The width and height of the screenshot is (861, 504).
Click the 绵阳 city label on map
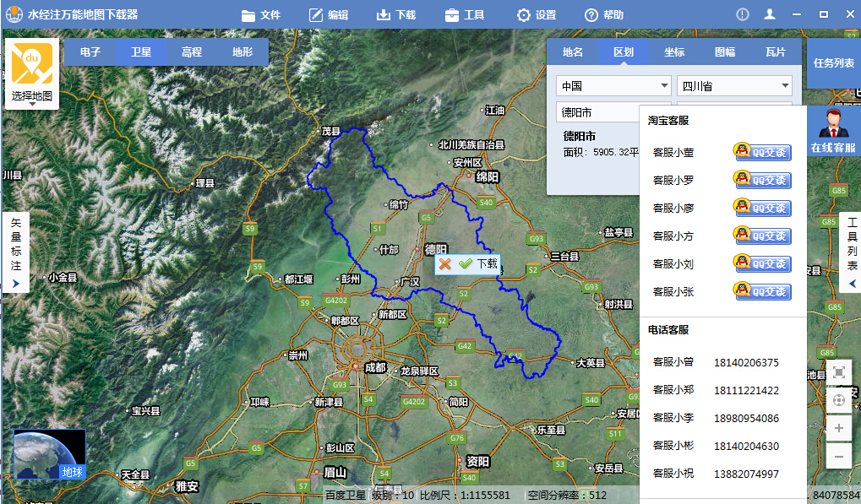(x=487, y=176)
